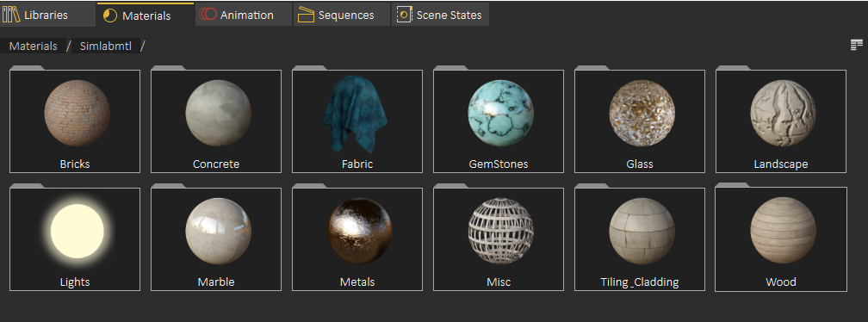Click the Scene States icon
868x322 pixels.
pos(405,15)
